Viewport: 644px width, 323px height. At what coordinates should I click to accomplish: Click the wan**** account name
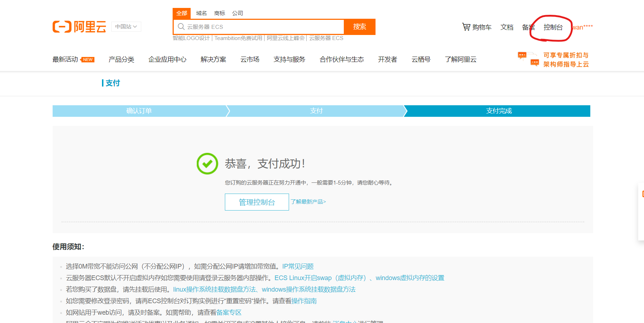(x=582, y=27)
